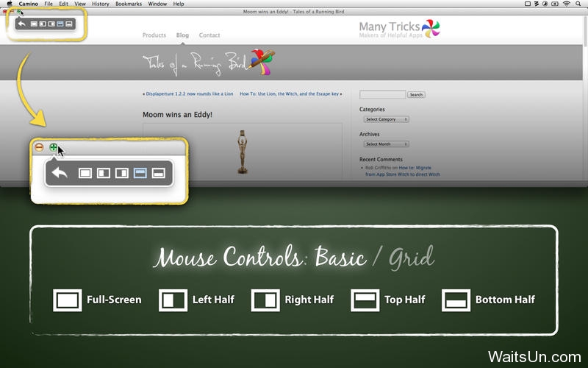Click revert arrow in the enlarged Moom popup
The height and width of the screenshot is (368, 588).
60,173
